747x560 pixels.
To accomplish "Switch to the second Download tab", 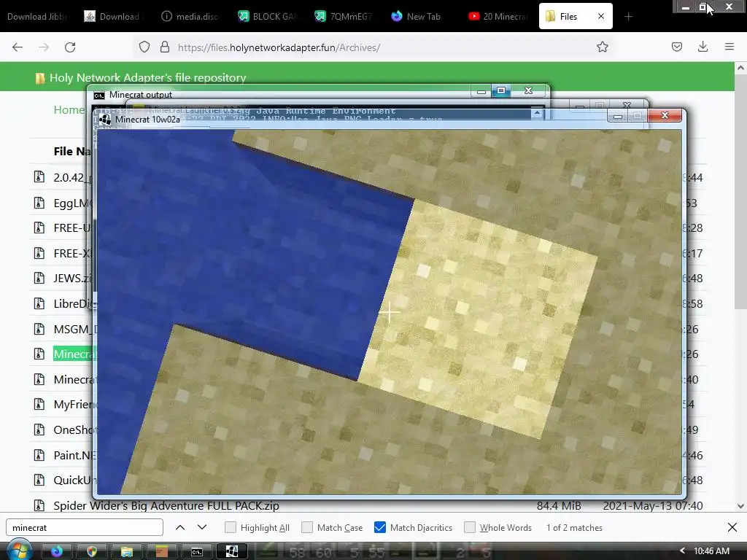I will 112,16.
